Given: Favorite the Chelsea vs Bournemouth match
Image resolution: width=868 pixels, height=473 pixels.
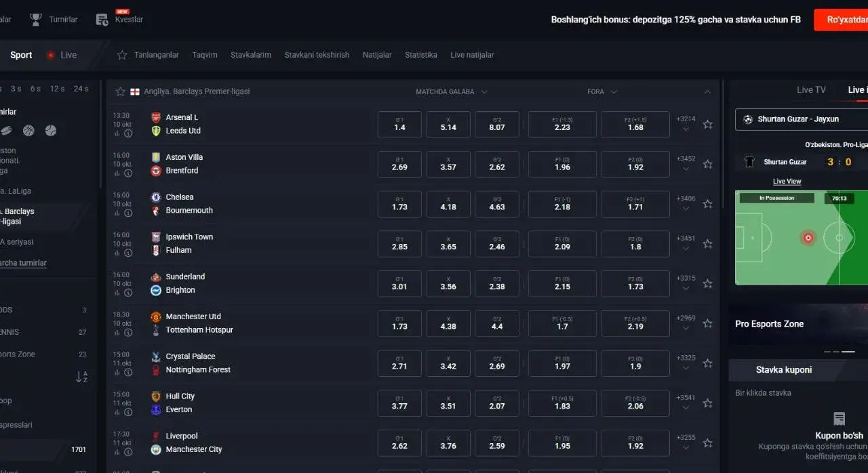Looking at the screenshot, I should pos(707,204).
